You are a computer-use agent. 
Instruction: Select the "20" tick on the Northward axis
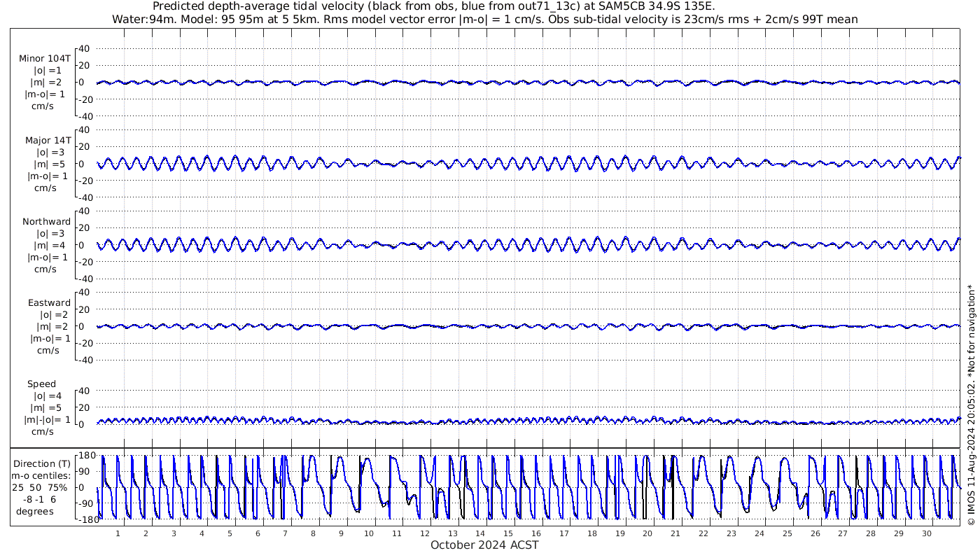click(85, 228)
